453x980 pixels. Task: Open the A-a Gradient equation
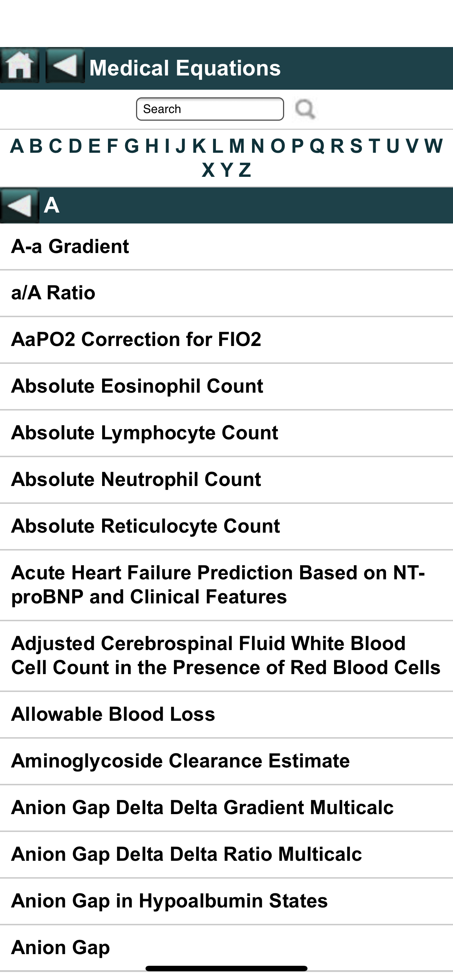point(226,246)
